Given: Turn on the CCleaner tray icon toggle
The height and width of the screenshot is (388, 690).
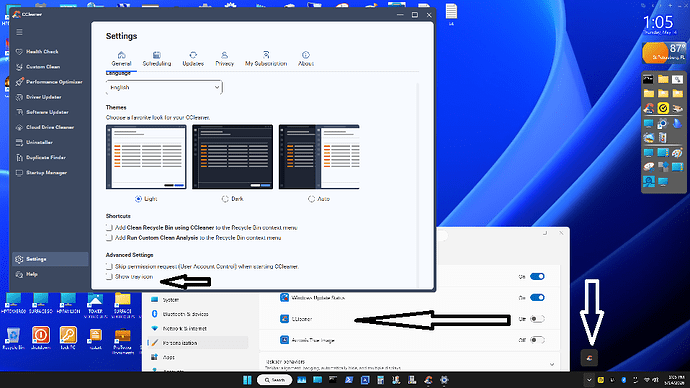Looking at the screenshot, I should [537, 319].
